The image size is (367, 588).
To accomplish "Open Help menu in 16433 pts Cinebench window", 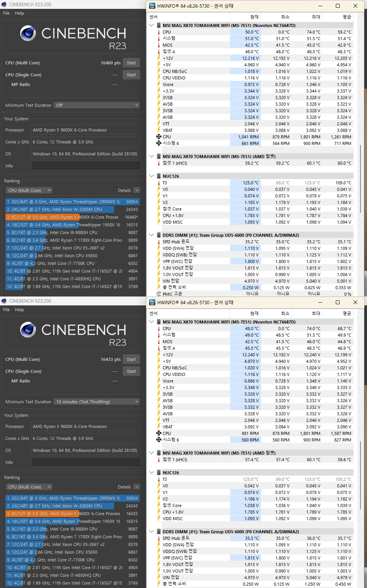I will [19, 310].
